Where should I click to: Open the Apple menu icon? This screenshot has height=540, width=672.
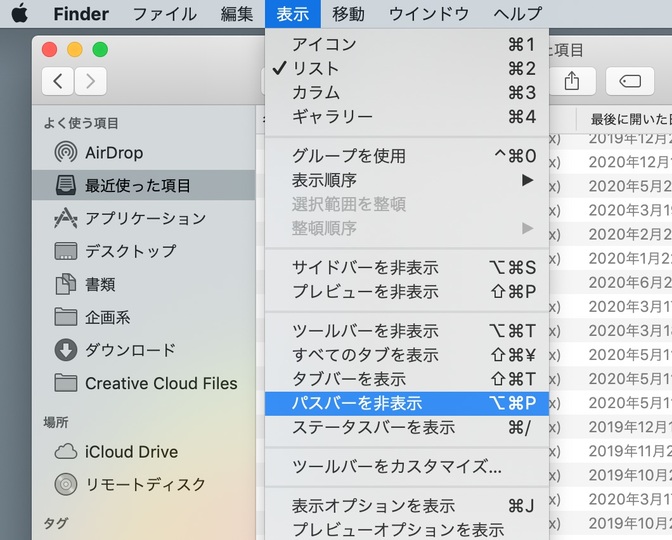(x=20, y=13)
